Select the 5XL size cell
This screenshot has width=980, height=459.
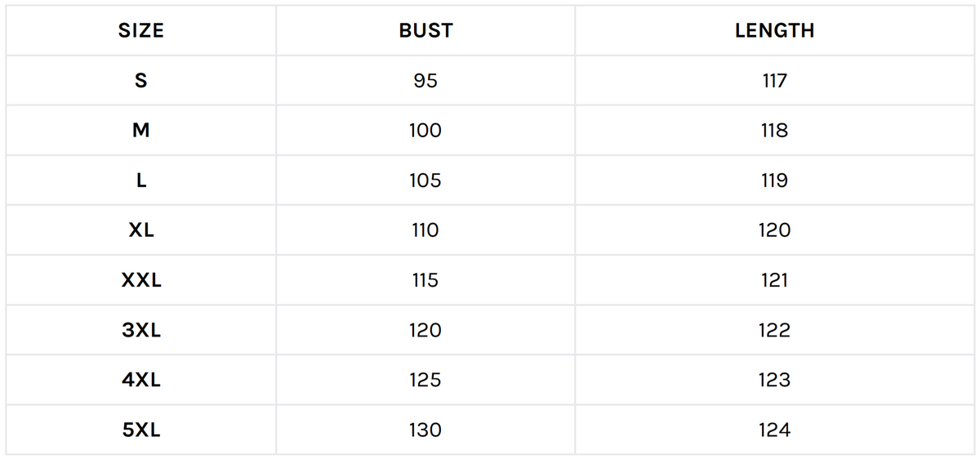(141, 430)
